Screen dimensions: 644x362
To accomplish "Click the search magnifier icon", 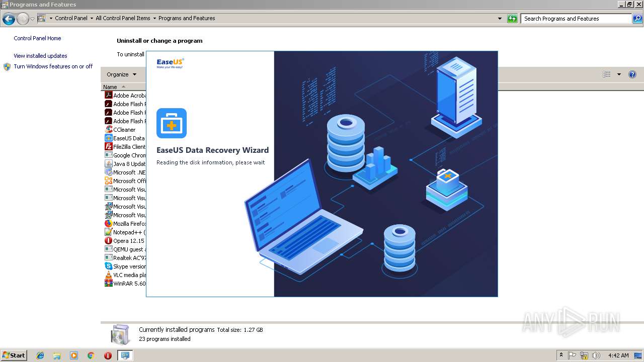I will pyautogui.click(x=638, y=19).
